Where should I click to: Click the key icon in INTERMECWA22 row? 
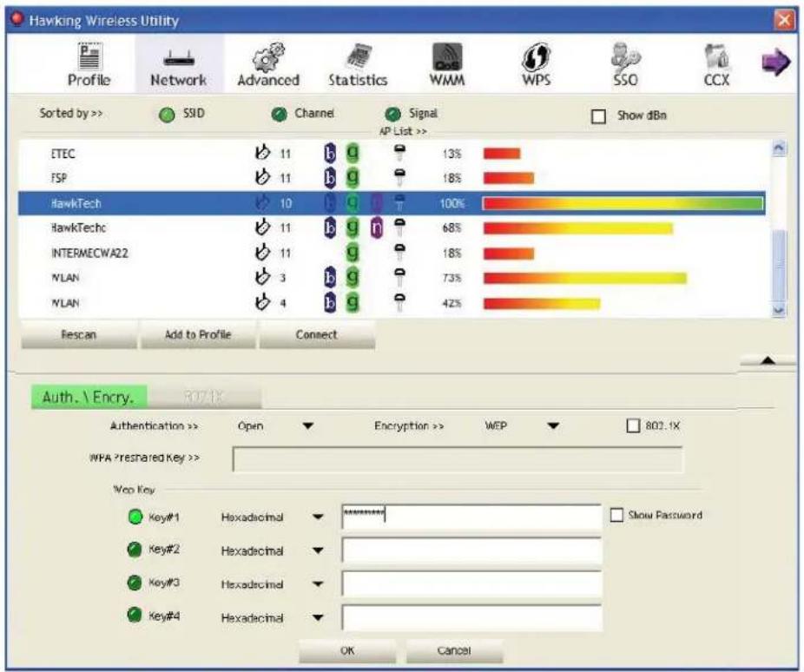point(399,252)
